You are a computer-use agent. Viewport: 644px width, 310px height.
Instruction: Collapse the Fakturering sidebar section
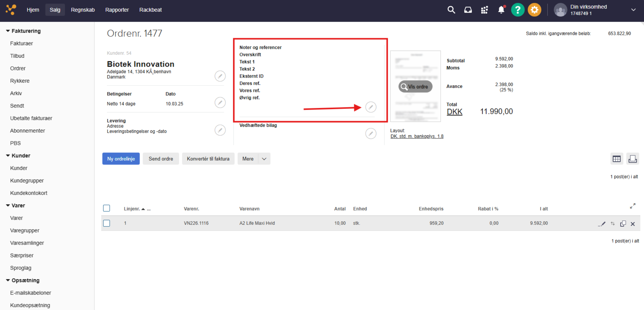pos(8,31)
